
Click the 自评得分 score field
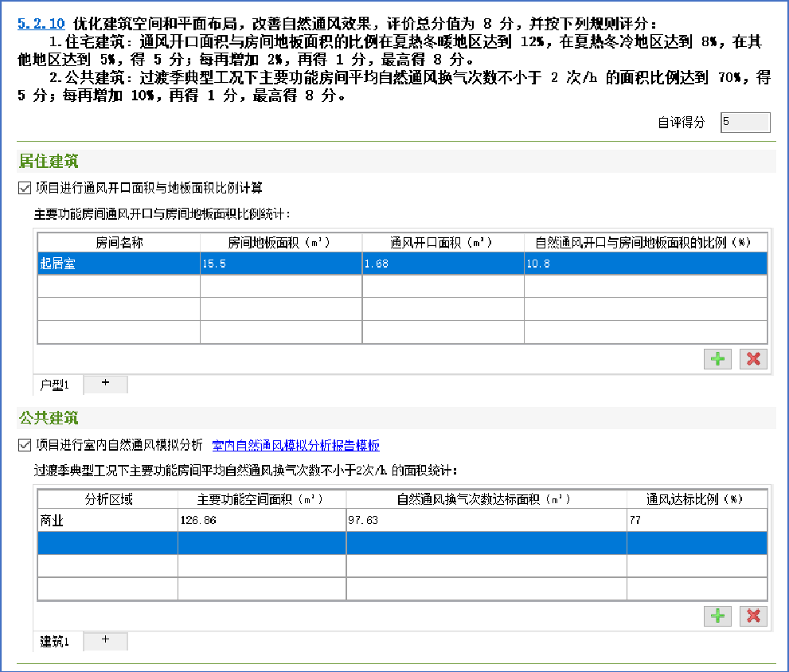click(x=744, y=122)
